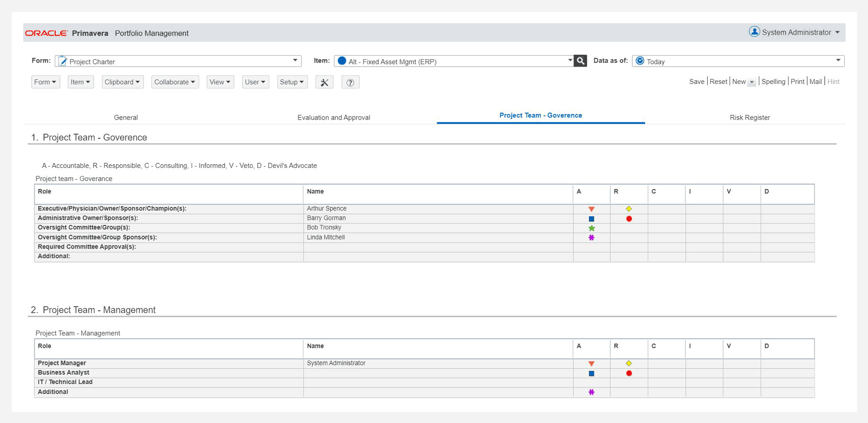Click the Spelling link

coord(773,82)
